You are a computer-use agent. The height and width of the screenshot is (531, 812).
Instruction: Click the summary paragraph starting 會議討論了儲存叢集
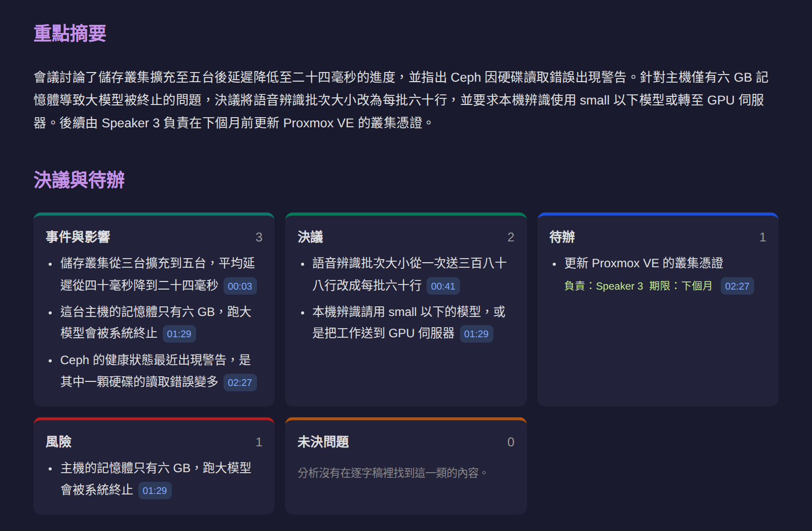tap(401, 100)
